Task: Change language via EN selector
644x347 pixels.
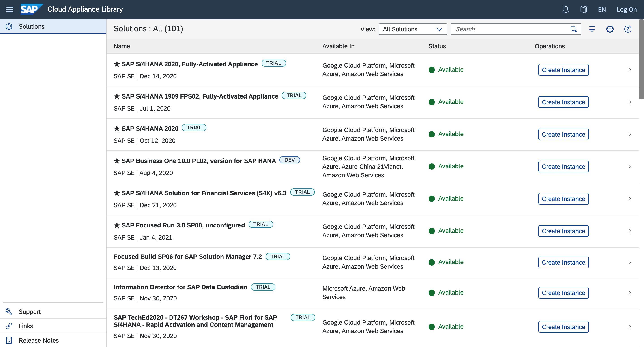Action: (602, 9)
